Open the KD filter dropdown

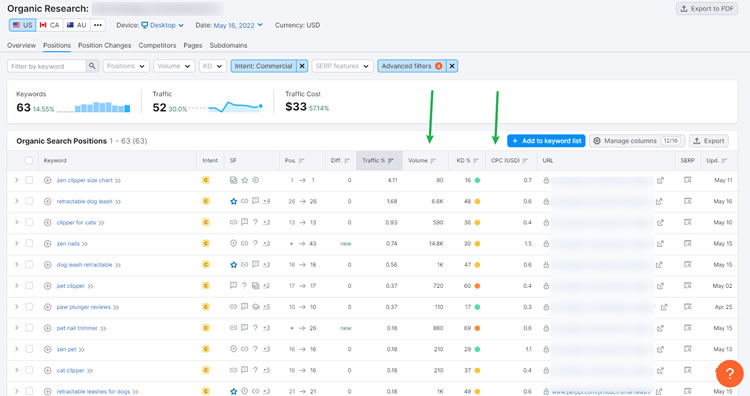point(213,66)
